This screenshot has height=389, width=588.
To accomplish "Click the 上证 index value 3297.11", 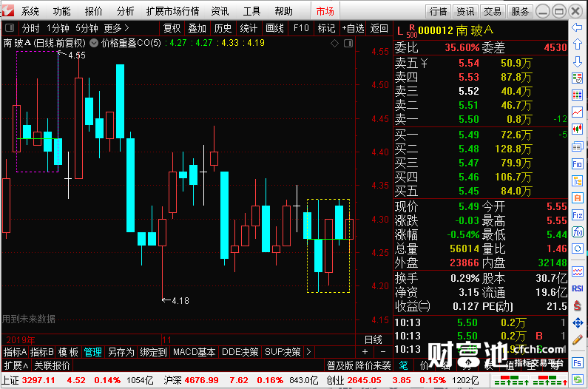I will click(38, 380).
